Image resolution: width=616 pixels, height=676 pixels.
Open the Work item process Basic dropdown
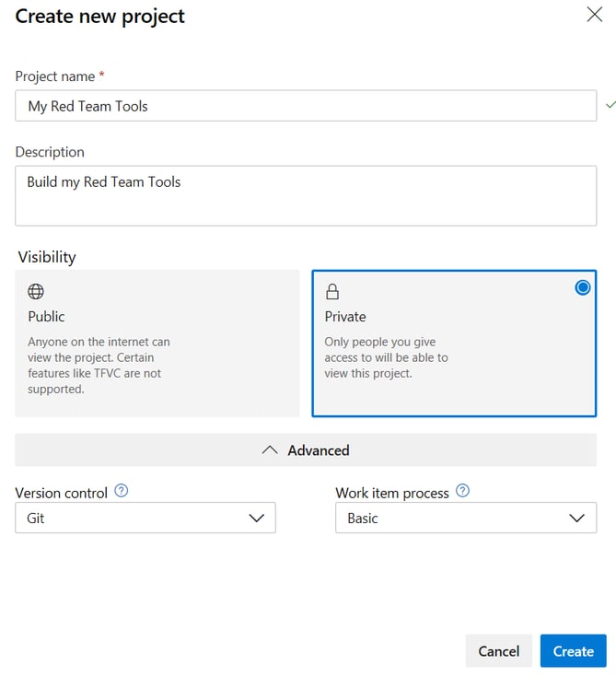[x=465, y=519]
